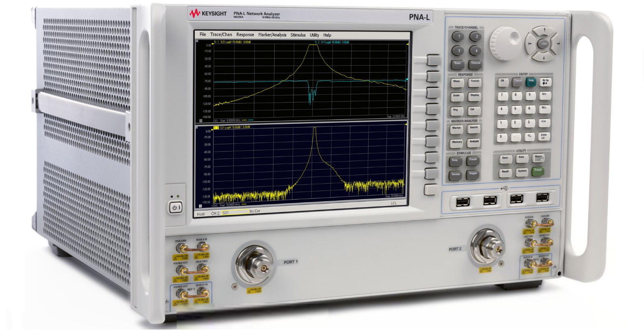Image resolution: width=644 pixels, height=332 pixels.
Task: Select Trace/Channel key 2
Action: pos(476,37)
